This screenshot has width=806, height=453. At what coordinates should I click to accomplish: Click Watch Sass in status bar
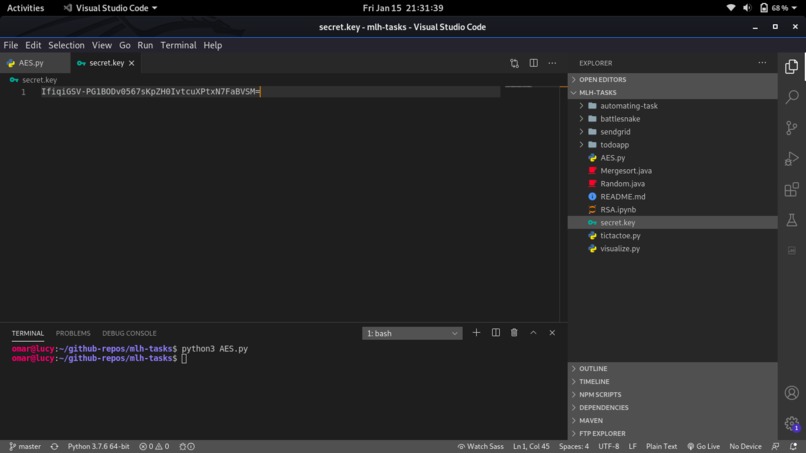[x=481, y=446]
